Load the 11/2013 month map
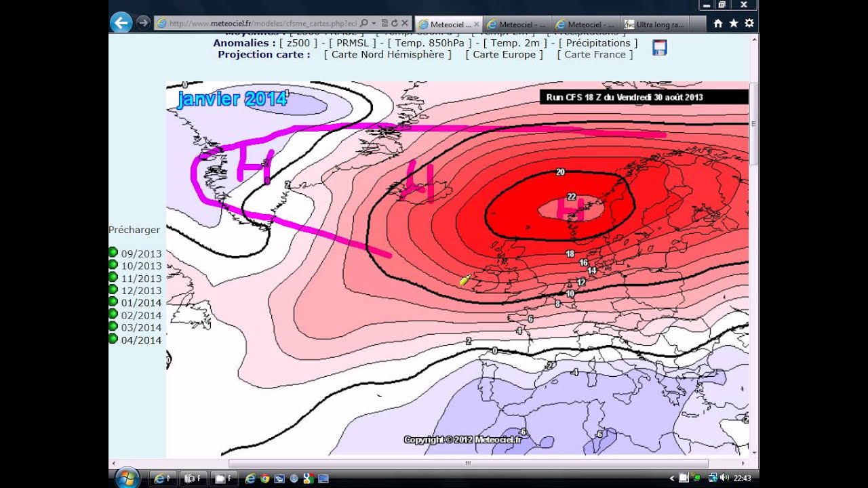This screenshot has height=488, width=868. (142, 278)
